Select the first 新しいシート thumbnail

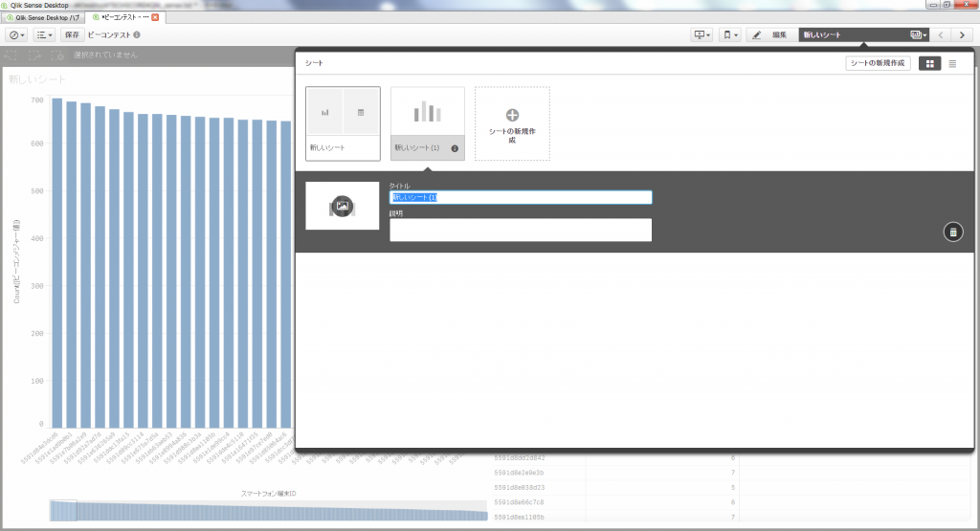pos(343,122)
